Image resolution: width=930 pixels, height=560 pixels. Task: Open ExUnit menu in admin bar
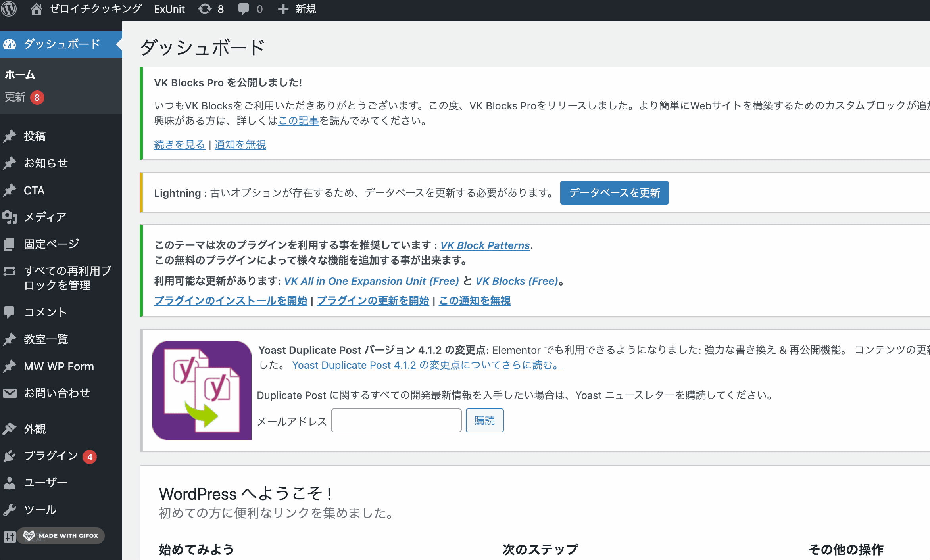pos(169,9)
